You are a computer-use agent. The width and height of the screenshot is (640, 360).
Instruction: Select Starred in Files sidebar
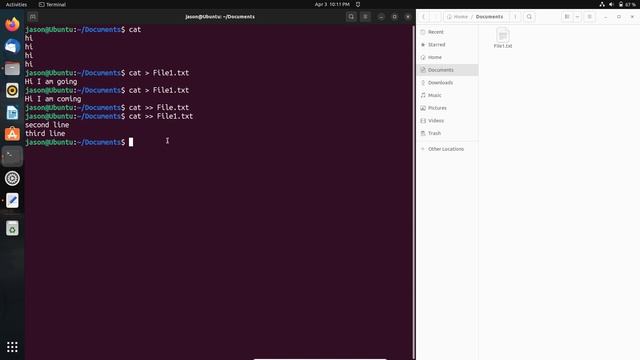click(448, 44)
